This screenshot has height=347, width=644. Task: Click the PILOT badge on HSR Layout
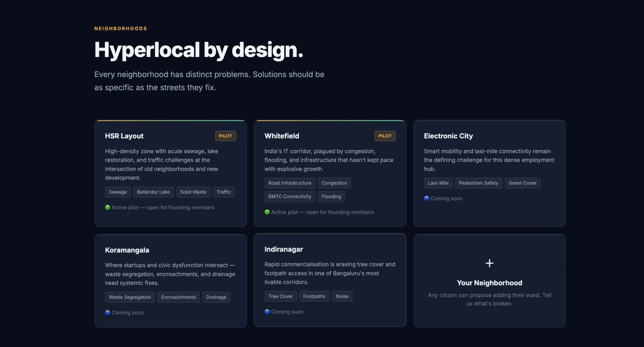pyautogui.click(x=226, y=136)
